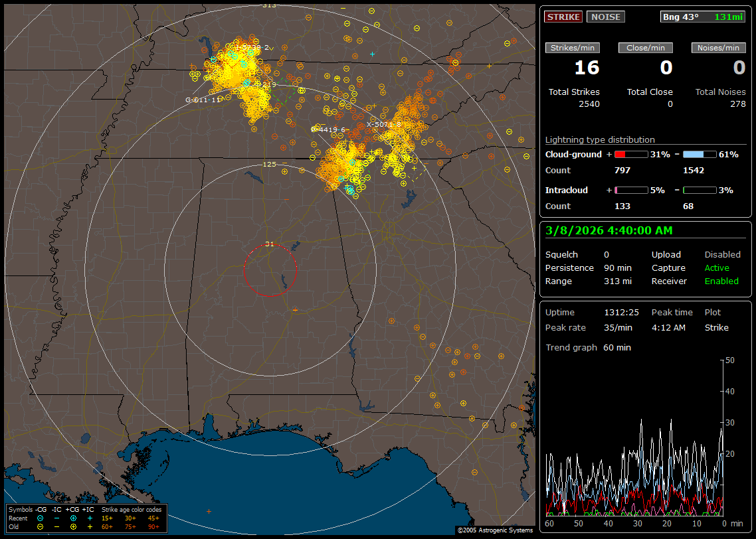Image resolution: width=756 pixels, height=539 pixels.
Task: Toggle the Receiver Enabled status
Action: click(721, 281)
